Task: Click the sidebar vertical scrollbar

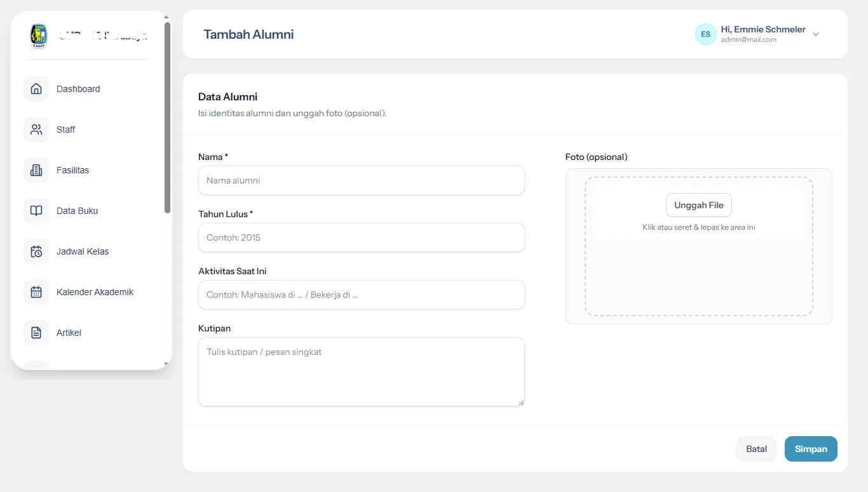Action: click(x=167, y=118)
